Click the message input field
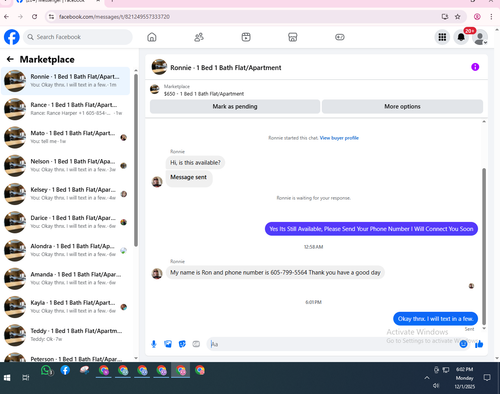The height and width of the screenshot is (394, 500). (333, 344)
